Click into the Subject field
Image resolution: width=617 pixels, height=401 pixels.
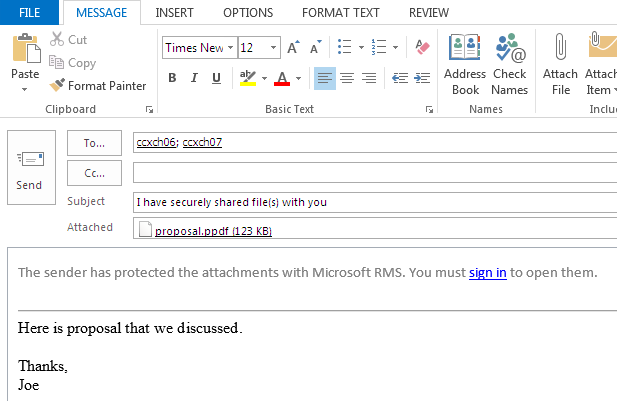pos(370,202)
